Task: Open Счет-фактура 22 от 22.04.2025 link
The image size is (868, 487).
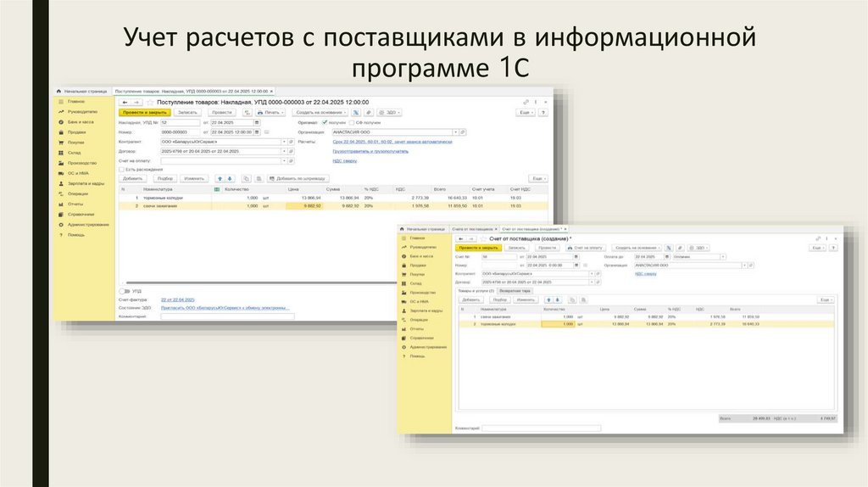Action: coord(178,299)
